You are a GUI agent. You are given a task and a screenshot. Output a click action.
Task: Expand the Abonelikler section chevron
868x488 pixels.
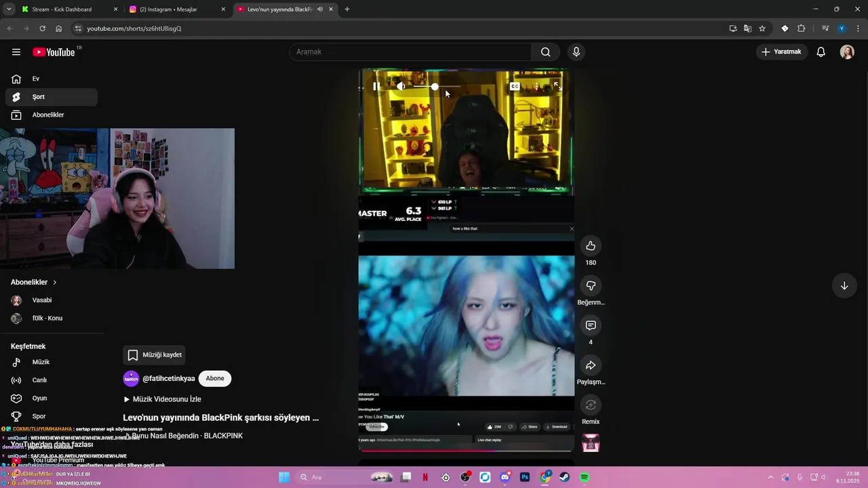(x=55, y=282)
